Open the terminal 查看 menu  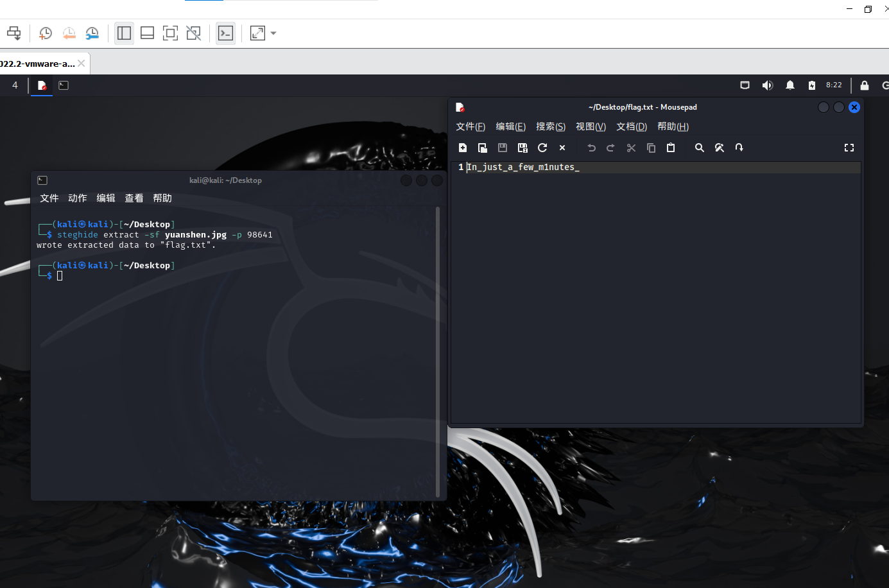tap(134, 198)
